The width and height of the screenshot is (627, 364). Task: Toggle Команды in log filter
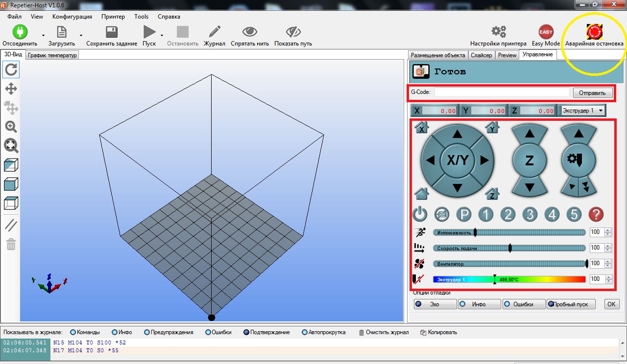click(x=85, y=332)
